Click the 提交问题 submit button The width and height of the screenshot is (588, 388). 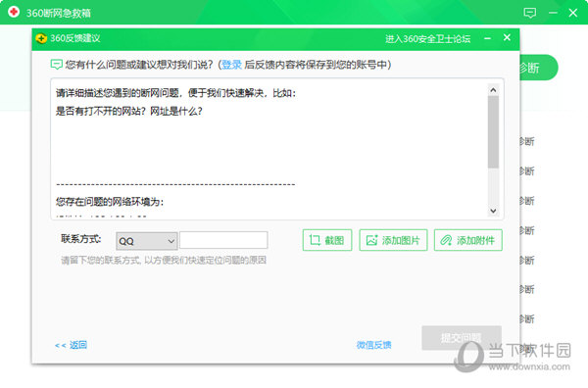[462, 338]
